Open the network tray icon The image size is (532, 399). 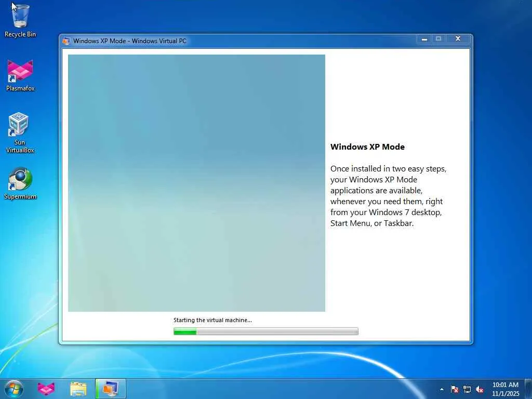tap(467, 389)
